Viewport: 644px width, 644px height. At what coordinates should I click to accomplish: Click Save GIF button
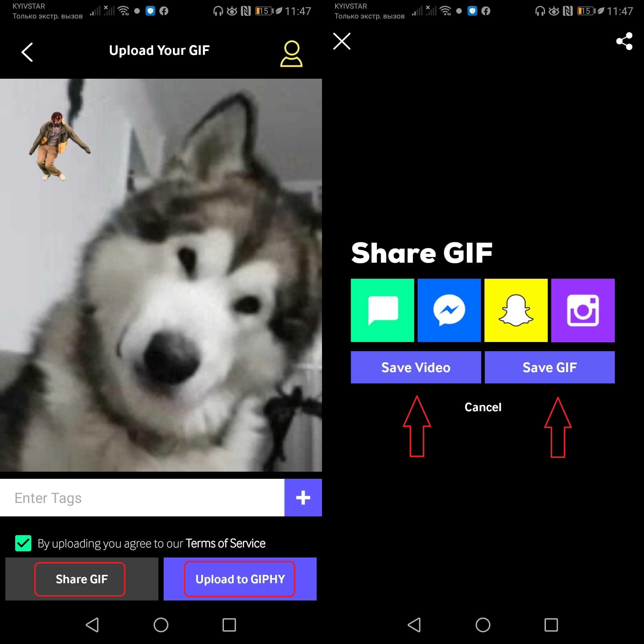coord(548,367)
